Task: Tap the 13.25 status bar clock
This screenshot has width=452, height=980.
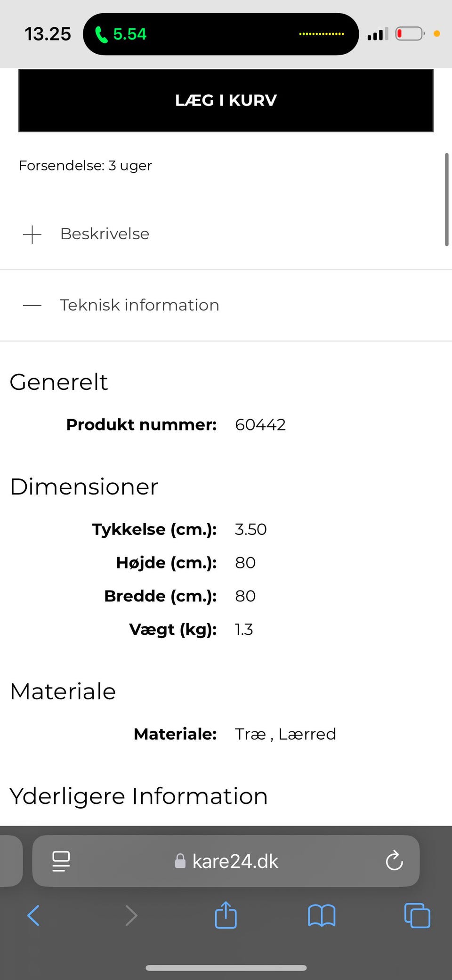Action: click(48, 34)
